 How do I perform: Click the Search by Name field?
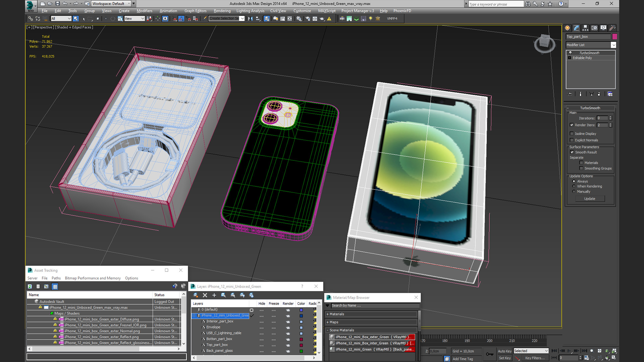point(375,306)
